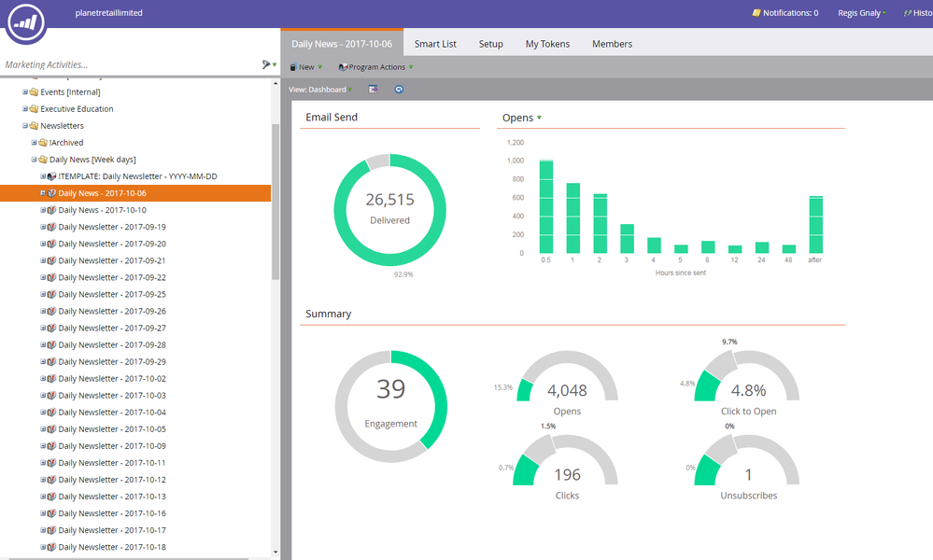Select Daily Newsletter - 2017-10-13 in the tree
The image size is (933, 560).
[112, 497]
